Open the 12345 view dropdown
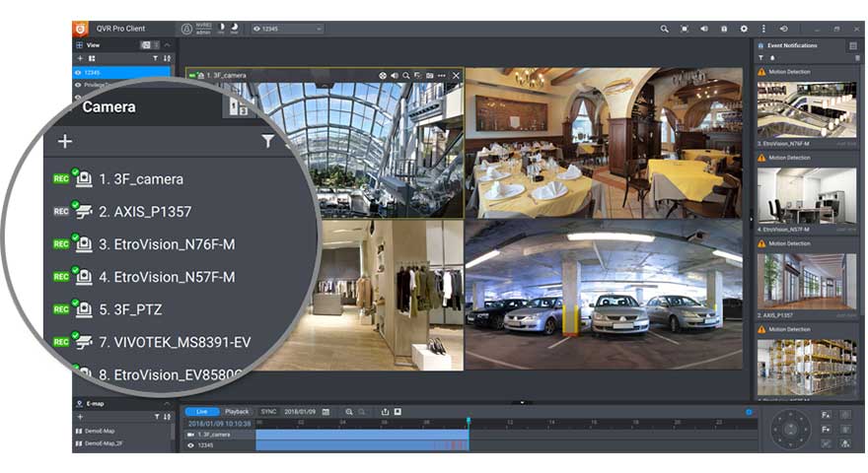The height and width of the screenshot is (473, 868). pos(287,29)
